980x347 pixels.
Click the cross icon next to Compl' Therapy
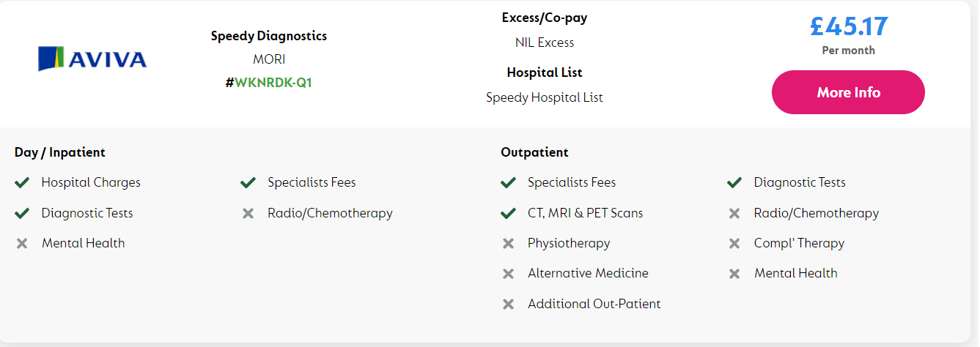click(734, 243)
